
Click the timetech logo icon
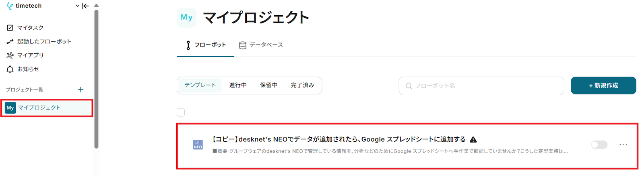pyautogui.click(x=10, y=6)
